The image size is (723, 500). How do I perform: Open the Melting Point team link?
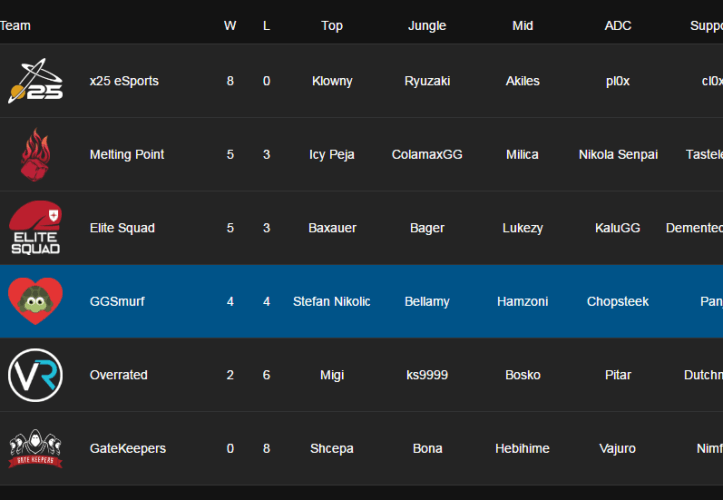(x=127, y=155)
